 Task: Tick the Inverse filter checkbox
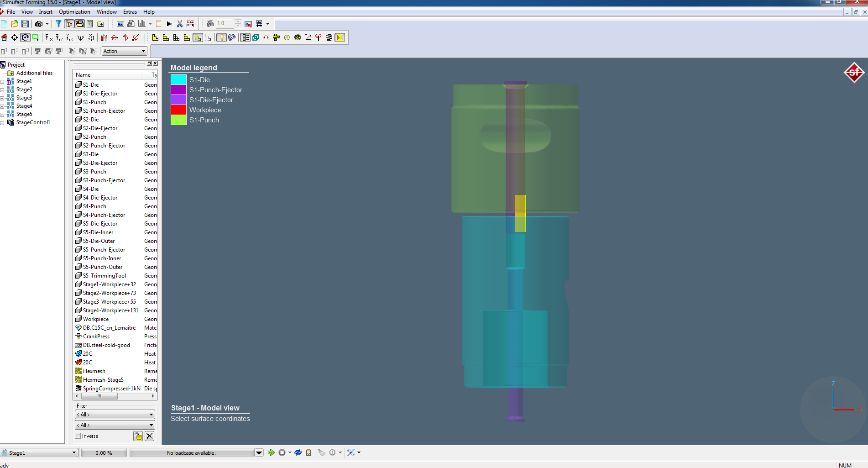(78, 436)
